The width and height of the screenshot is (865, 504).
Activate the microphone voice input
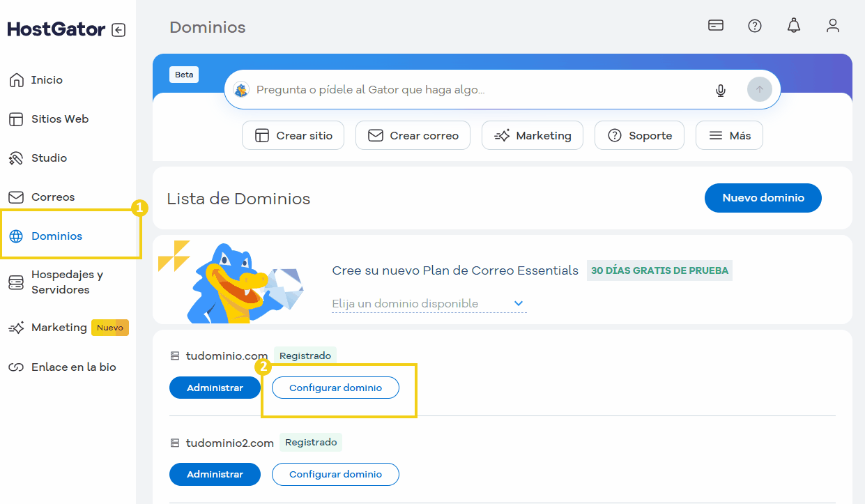[721, 90]
